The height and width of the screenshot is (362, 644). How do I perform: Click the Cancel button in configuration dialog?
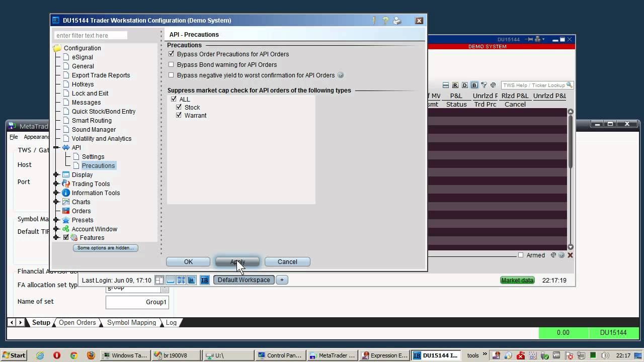287,262
